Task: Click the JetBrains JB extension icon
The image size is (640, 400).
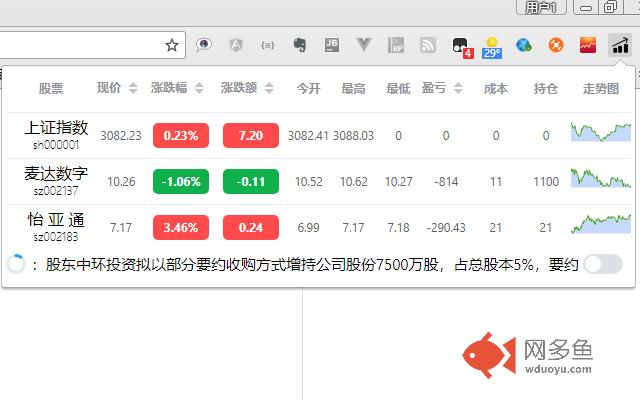Action: [x=332, y=45]
